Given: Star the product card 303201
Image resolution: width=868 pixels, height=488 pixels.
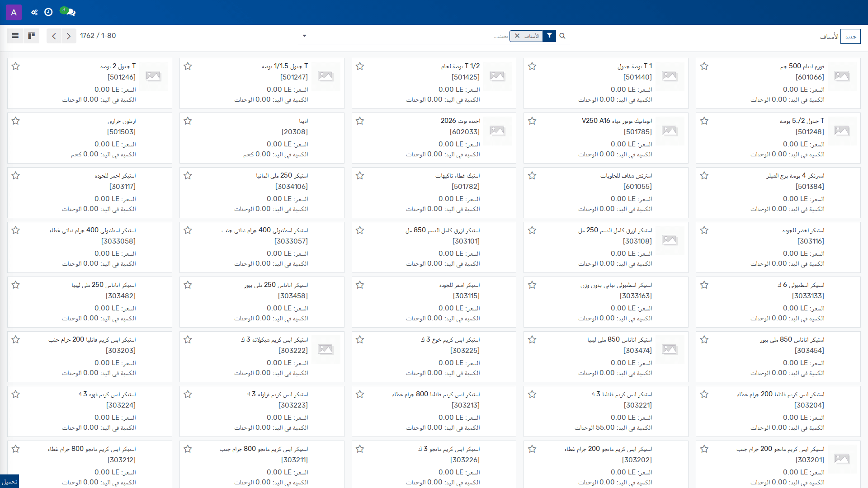Looking at the screenshot, I should click(704, 449).
